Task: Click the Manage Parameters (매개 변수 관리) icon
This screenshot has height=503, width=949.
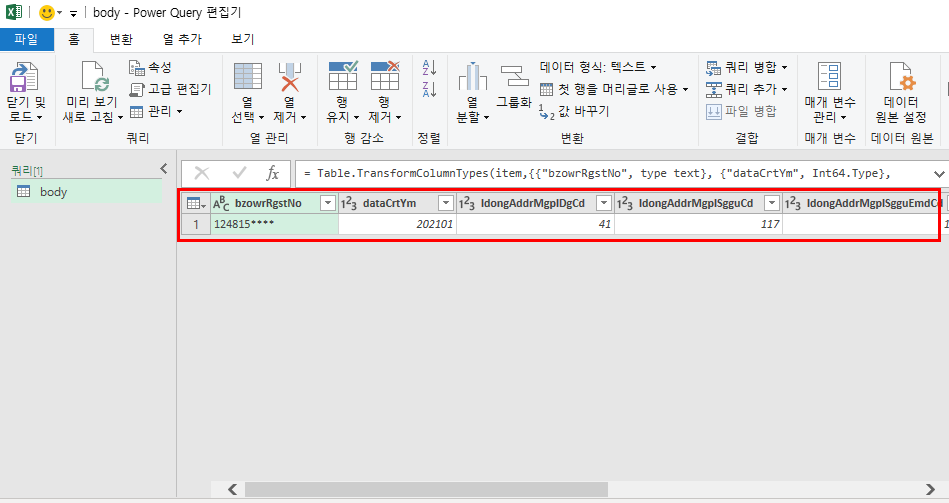Action: click(x=829, y=76)
